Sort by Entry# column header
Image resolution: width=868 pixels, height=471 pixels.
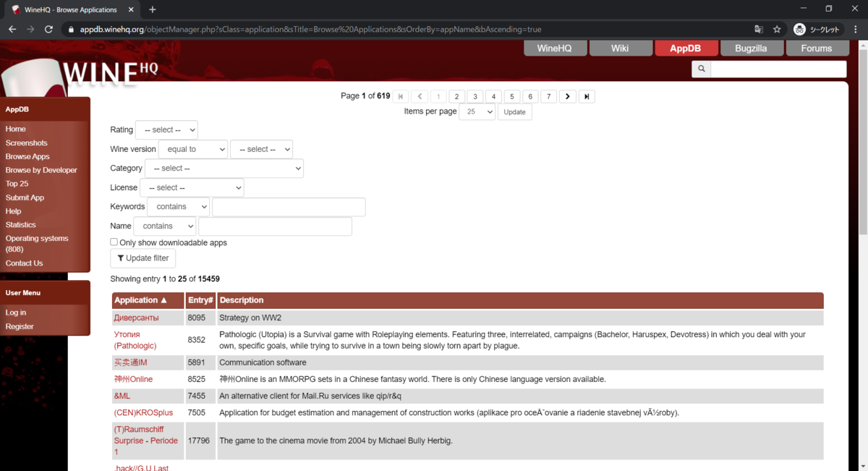pos(200,300)
